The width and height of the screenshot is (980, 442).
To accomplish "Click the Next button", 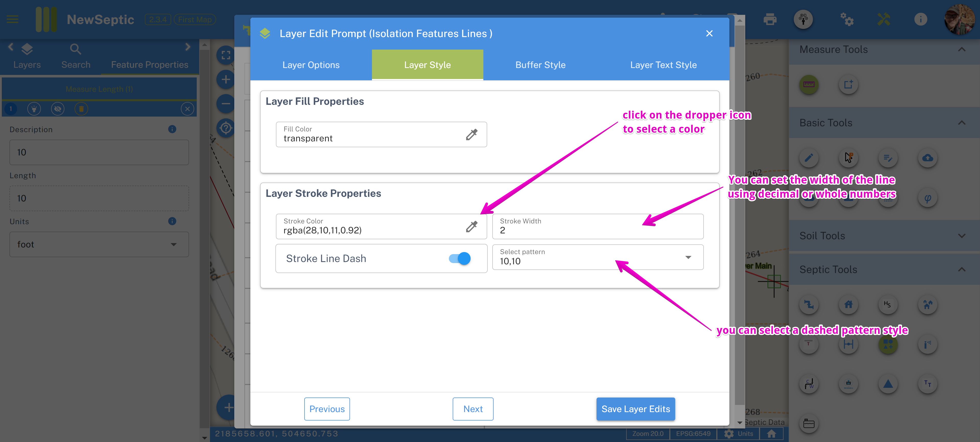I will 473,409.
